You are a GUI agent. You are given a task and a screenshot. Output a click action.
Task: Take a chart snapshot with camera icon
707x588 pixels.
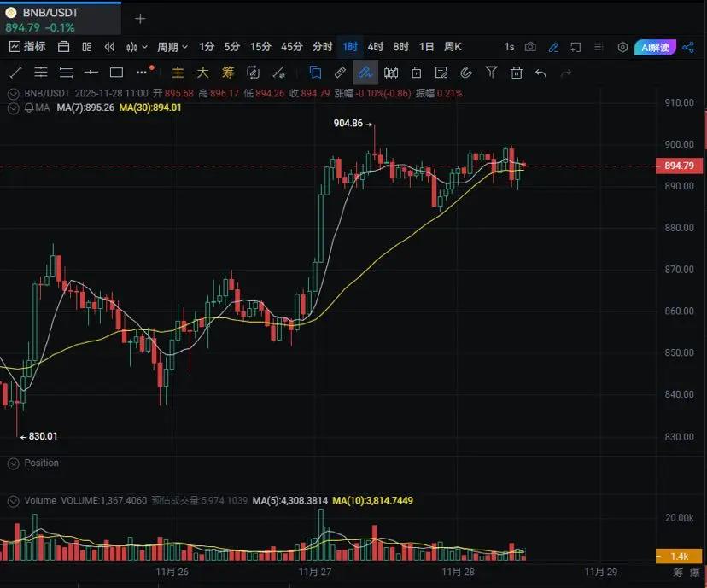(x=530, y=47)
